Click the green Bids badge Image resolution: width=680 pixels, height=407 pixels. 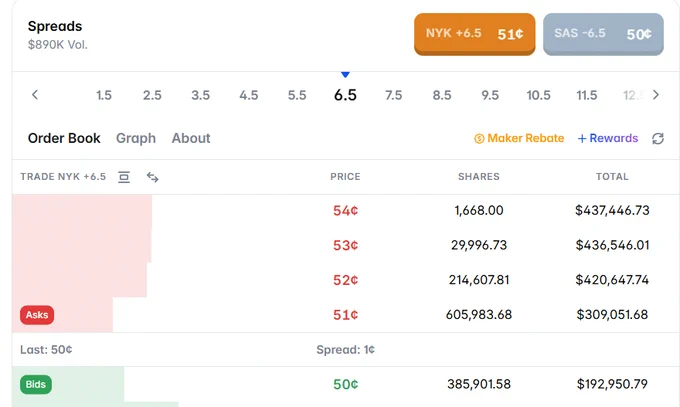pos(36,384)
